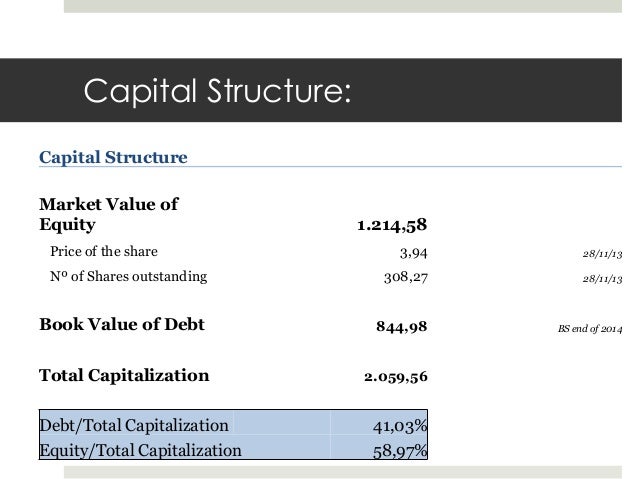The height and width of the screenshot is (479, 638).
Task: Click the slide title Capital Structure:
Action: click(x=217, y=92)
